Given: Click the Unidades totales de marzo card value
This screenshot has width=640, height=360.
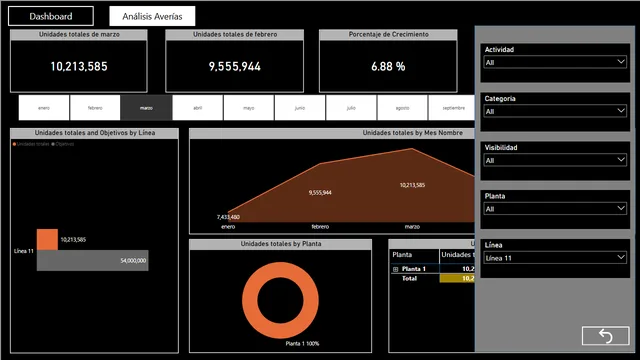Looking at the screenshot, I should [79, 67].
